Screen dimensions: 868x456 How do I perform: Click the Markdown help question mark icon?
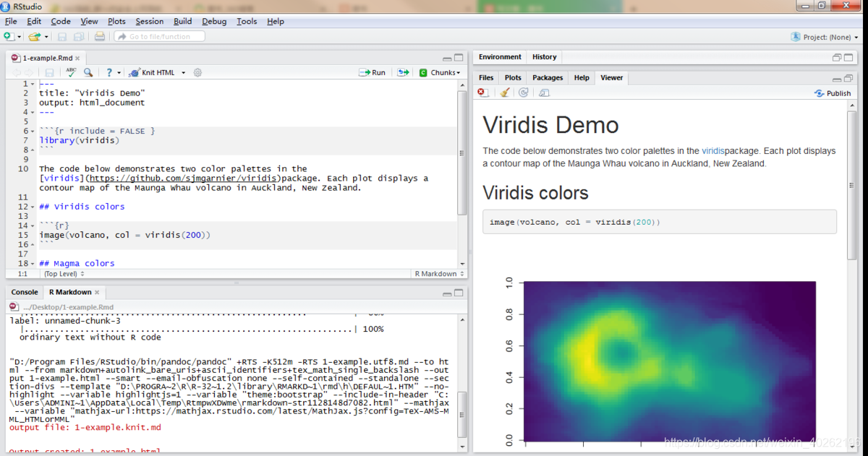[109, 72]
